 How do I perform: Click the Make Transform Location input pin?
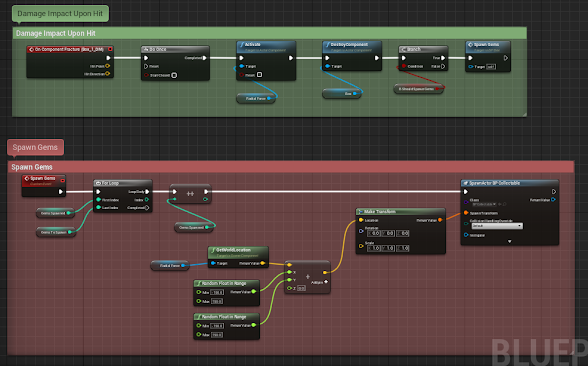(x=361, y=220)
